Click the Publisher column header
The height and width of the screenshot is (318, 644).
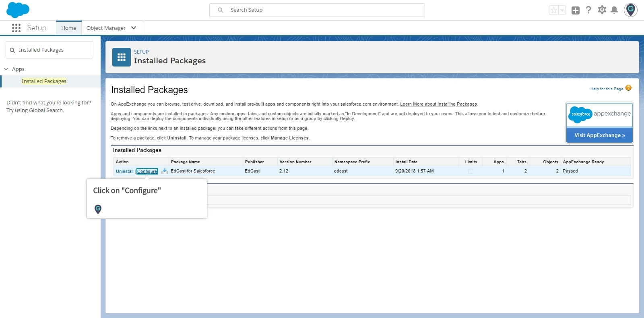[x=254, y=162]
